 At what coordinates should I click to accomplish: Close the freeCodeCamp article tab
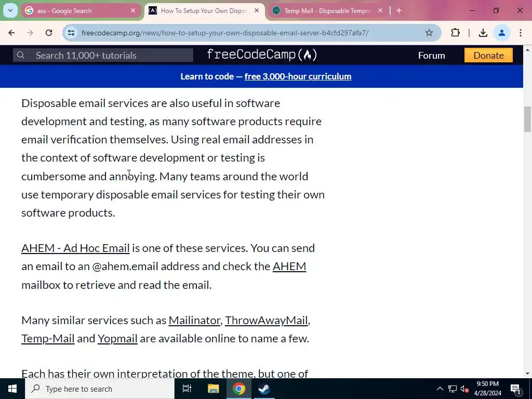(257, 10)
